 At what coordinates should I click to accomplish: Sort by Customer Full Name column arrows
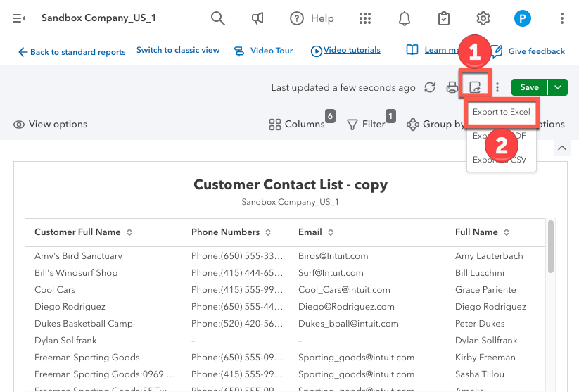click(129, 232)
